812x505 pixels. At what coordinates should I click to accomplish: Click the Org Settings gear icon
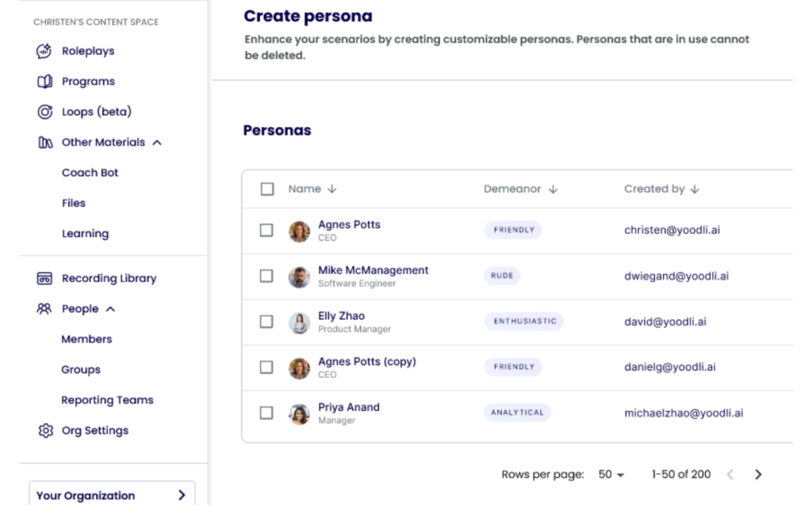coord(44,431)
